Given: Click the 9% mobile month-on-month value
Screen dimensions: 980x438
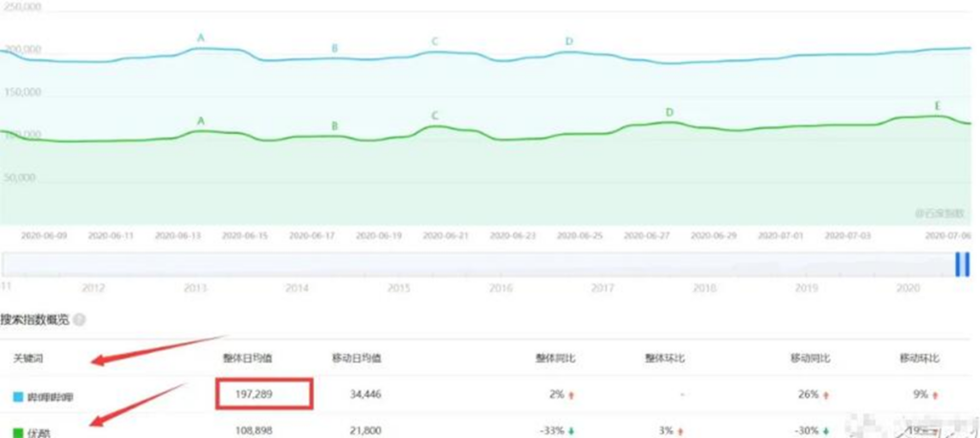Looking at the screenshot, I should [922, 394].
